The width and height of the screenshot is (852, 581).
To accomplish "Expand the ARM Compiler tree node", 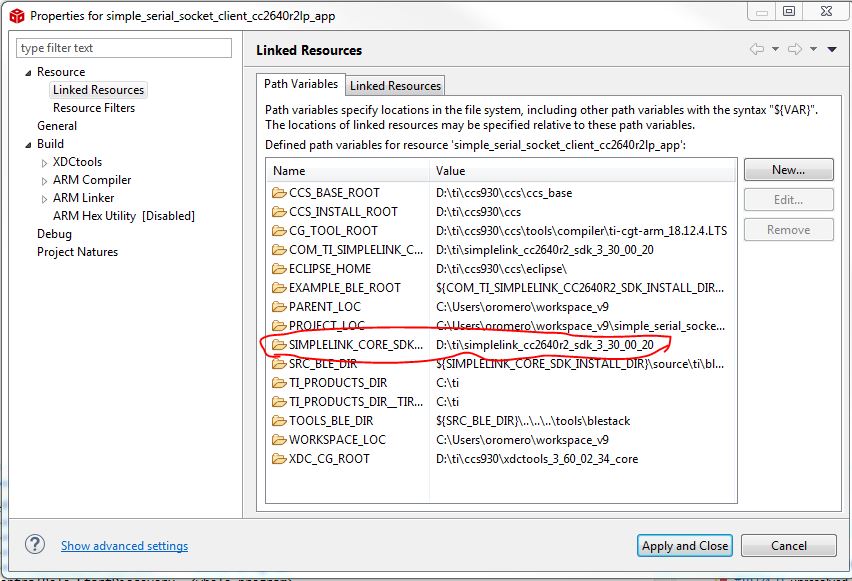I will click(x=44, y=181).
